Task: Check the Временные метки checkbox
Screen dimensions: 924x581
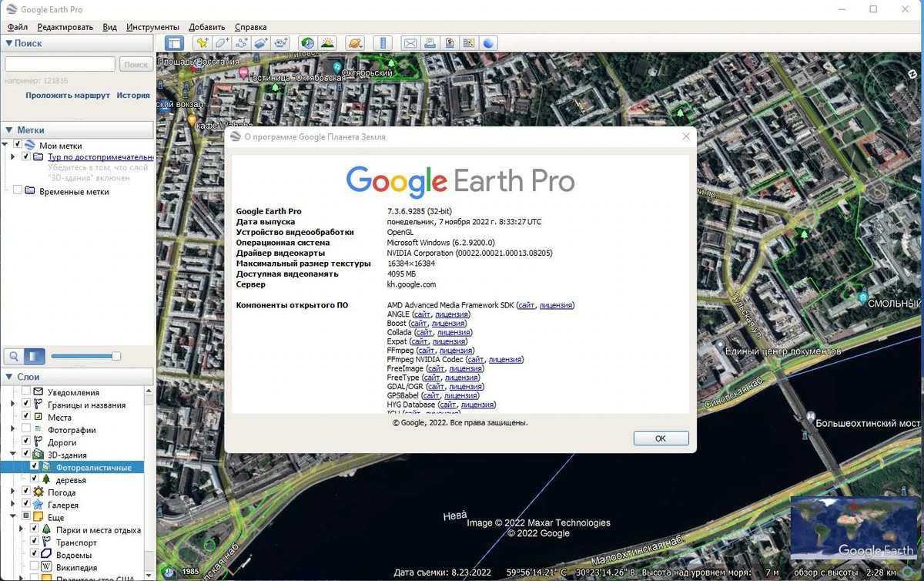Action: coord(18,190)
